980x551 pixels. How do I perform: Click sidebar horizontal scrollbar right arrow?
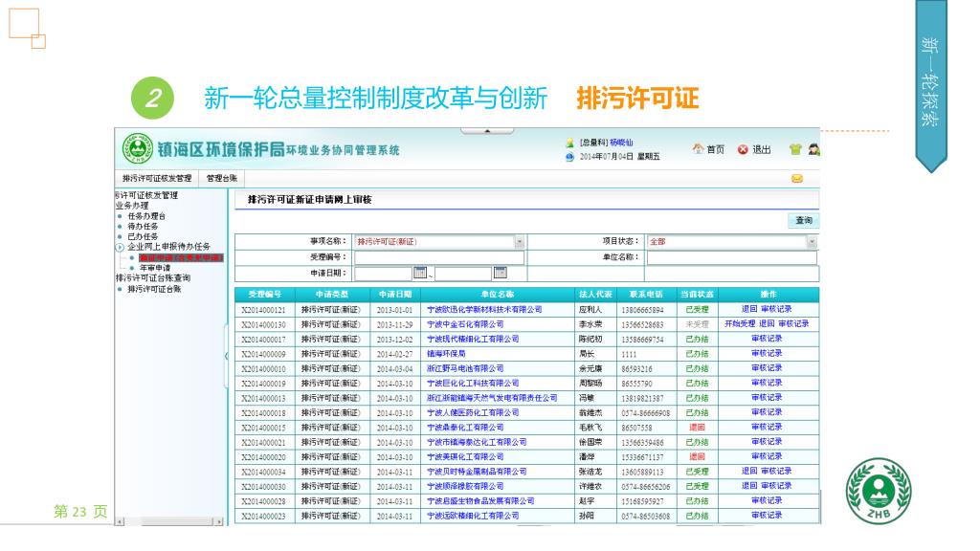219,521
